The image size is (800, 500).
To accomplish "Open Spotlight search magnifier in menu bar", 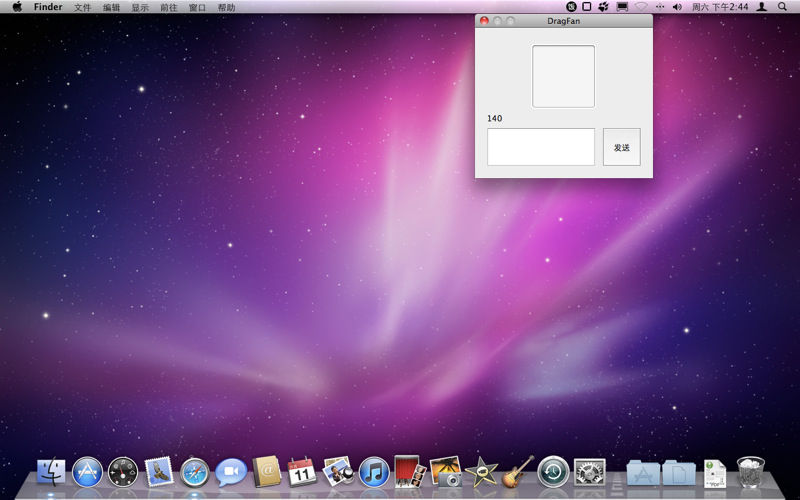I will point(782,7).
